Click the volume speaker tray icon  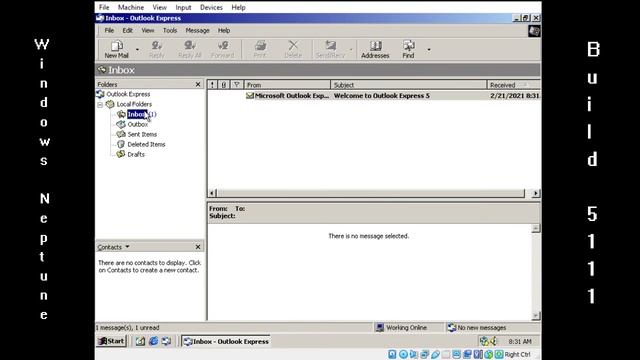[493, 341]
